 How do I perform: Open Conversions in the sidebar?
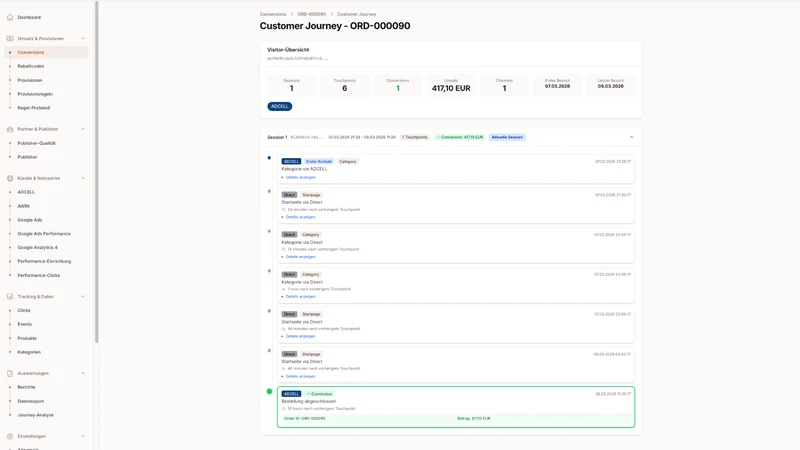[46, 52]
